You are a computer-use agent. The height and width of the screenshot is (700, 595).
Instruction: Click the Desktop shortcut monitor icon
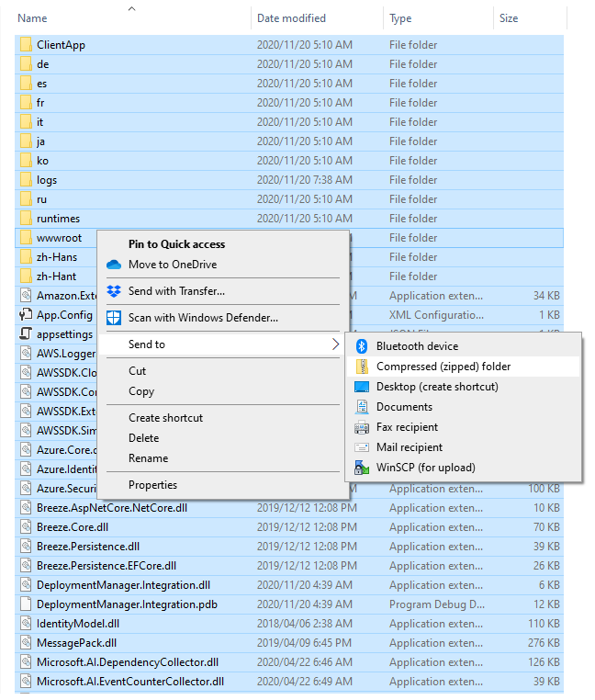[x=362, y=387]
